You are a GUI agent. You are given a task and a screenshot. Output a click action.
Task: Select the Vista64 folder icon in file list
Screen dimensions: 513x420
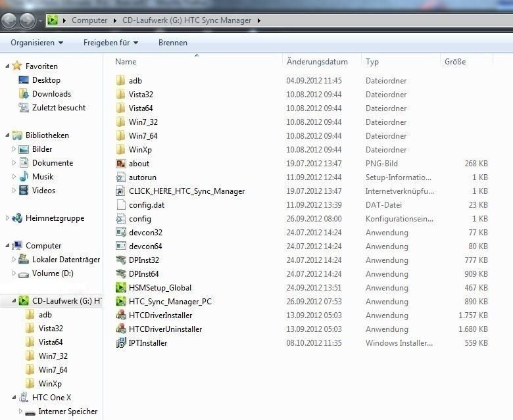pyautogui.click(x=120, y=108)
